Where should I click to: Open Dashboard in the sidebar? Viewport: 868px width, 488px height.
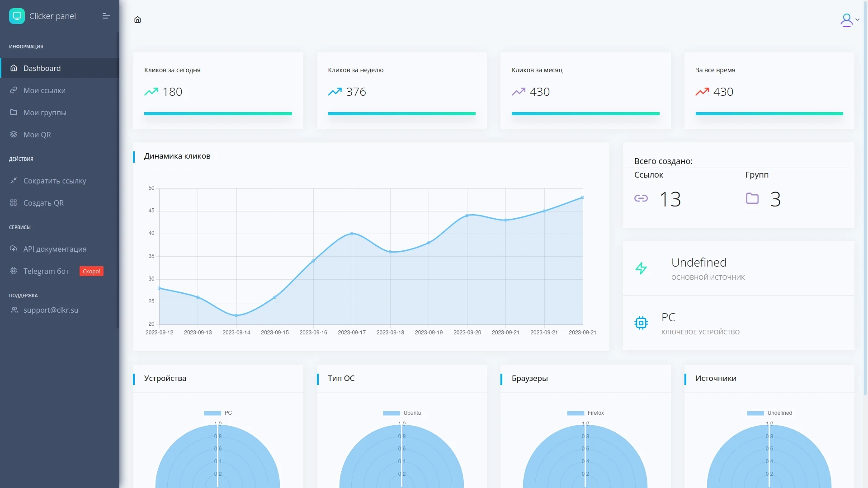pyautogui.click(x=60, y=68)
